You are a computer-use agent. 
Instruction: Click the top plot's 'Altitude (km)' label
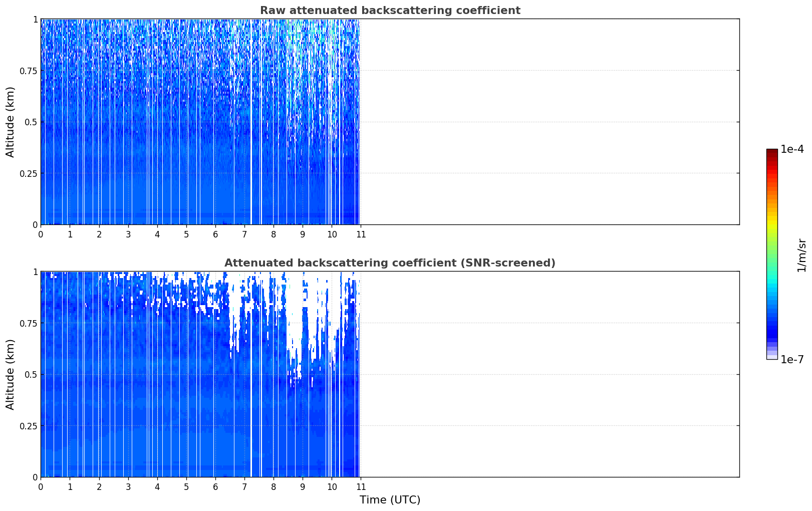point(11,122)
